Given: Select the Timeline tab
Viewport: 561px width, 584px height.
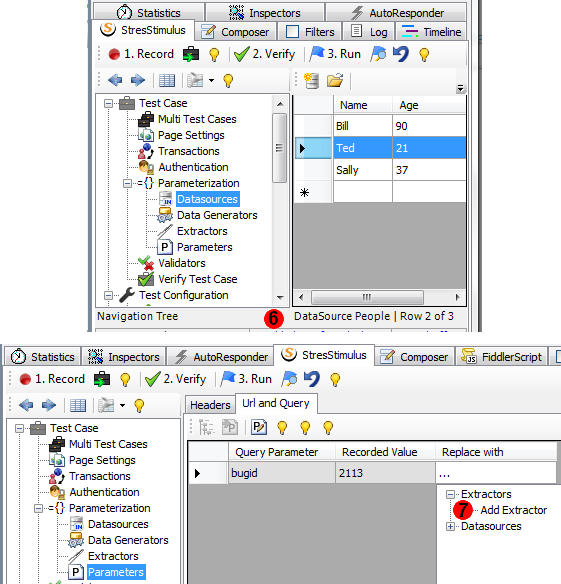Looking at the screenshot, I should pos(431,32).
